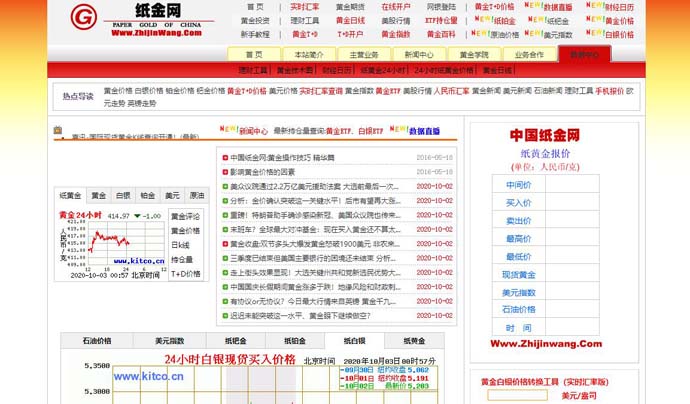The width and height of the screenshot is (690, 404).
Task: Click the red bullet icon before 中国纸金网黄金操作技巧
Action: (225, 158)
